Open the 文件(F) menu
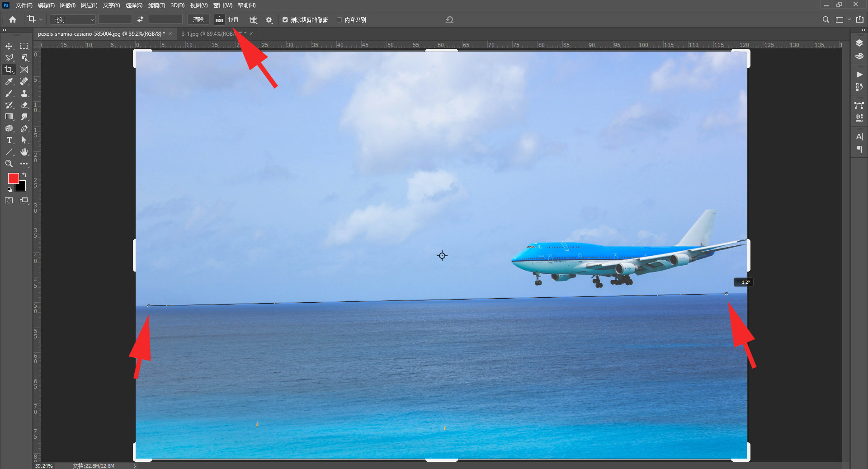 coord(24,5)
